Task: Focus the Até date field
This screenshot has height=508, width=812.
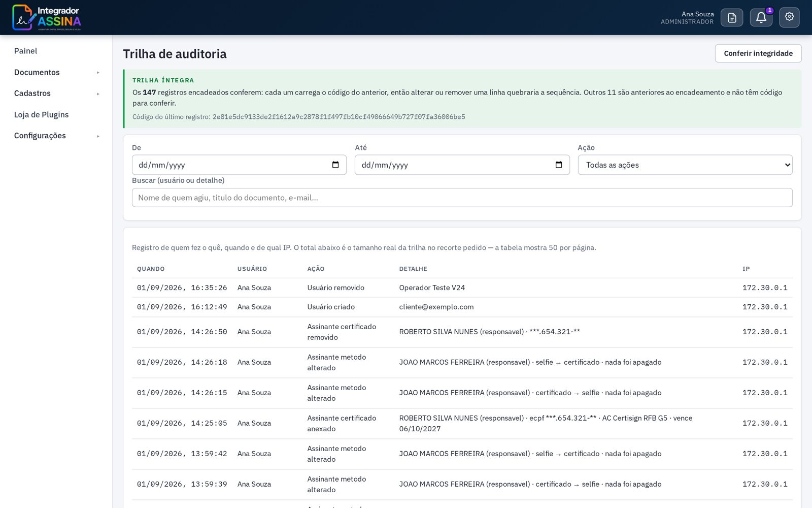Action: (462, 165)
